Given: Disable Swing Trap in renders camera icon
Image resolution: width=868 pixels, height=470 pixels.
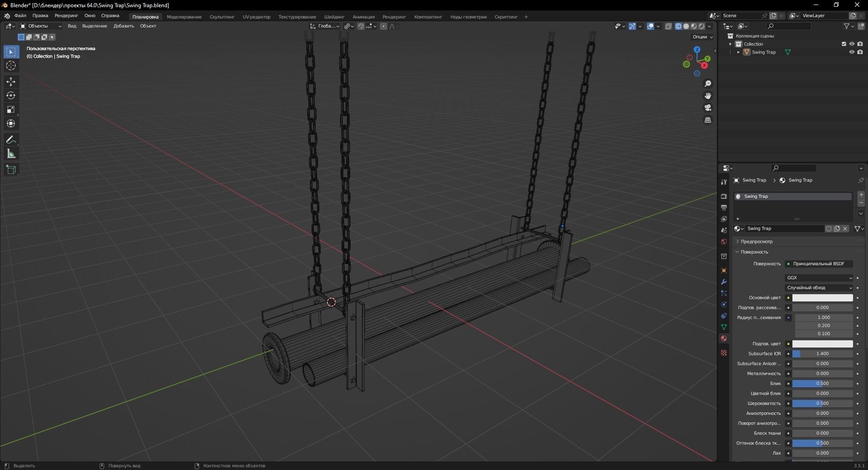Looking at the screenshot, I should point(860,52).
